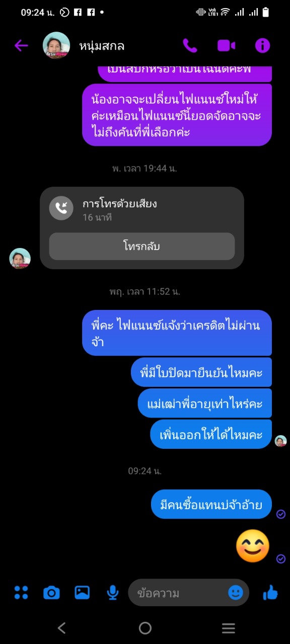Open Android recent apps button
This screenshot has width=290, height=644.
pos(229,628)
